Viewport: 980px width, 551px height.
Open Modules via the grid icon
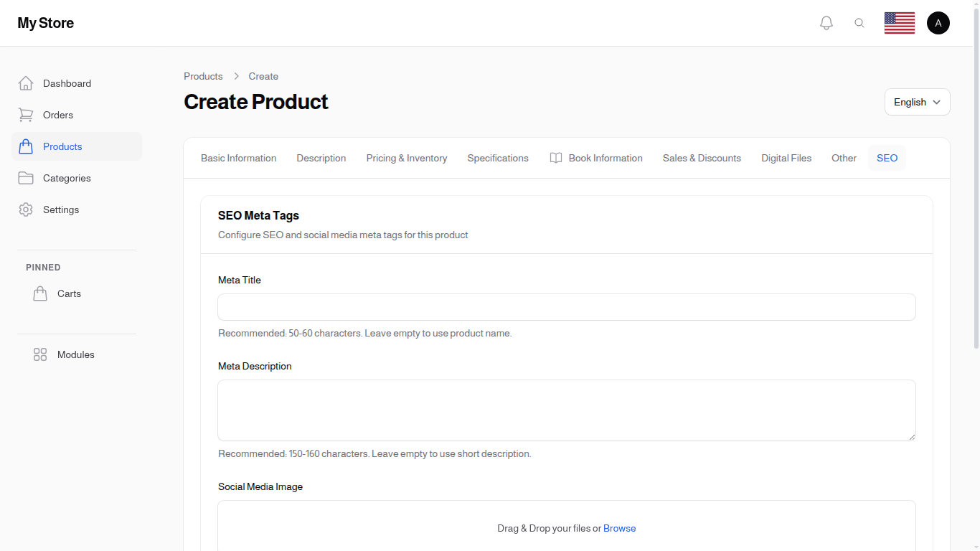click(x=40, y=354)
